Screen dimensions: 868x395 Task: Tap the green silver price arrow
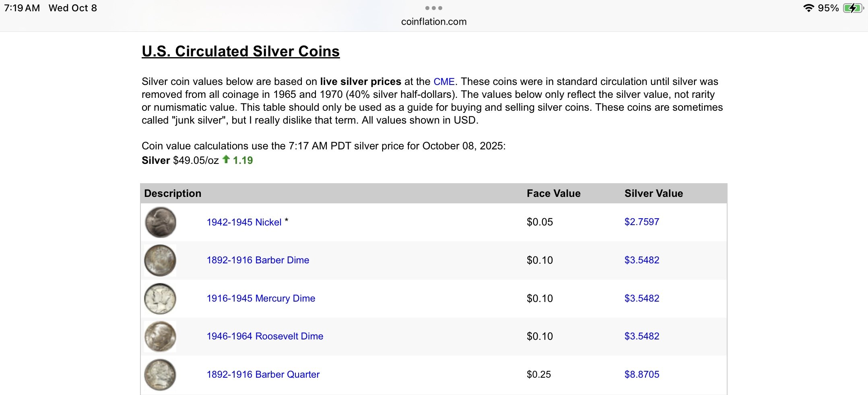[x=226, y=159]
